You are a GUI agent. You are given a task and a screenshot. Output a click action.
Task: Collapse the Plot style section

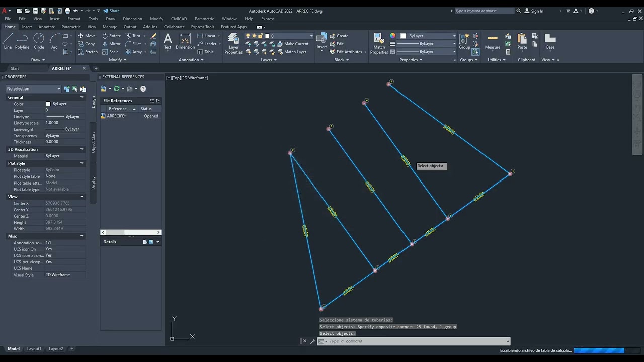click(x=82, y=163)
